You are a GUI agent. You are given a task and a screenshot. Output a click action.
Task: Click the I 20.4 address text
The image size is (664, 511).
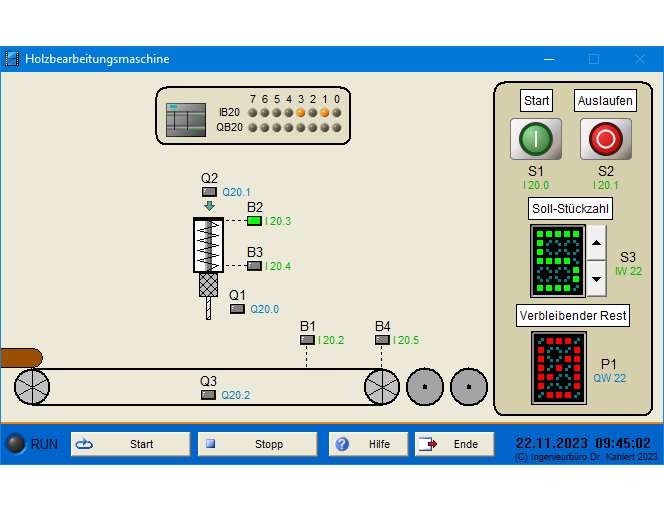[278, 266]
